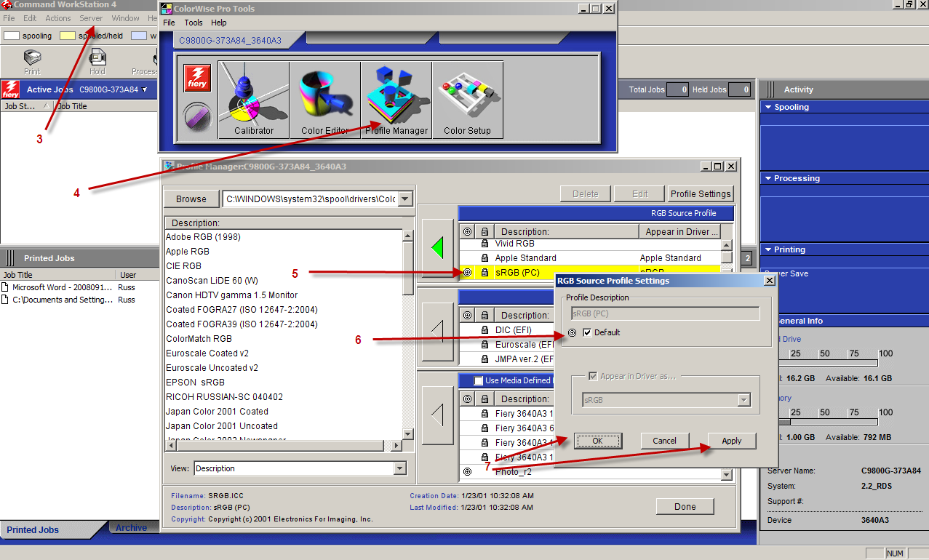
Task: Click the Appear in Driver column header
Action: pos(680,231)
